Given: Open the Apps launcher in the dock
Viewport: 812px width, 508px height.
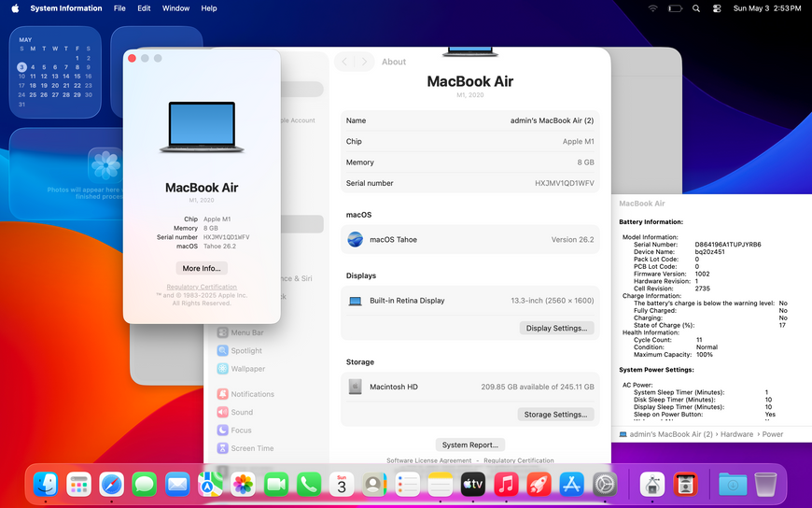Looking at the screenshot, I should coord(78,485).
